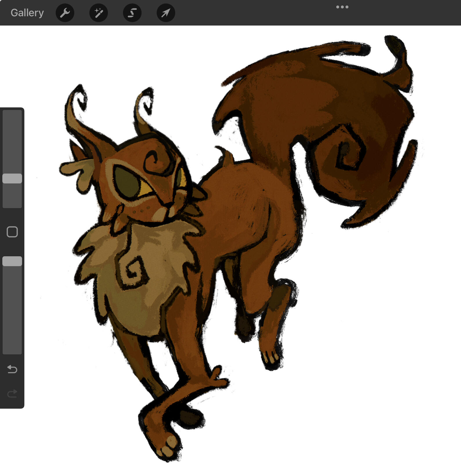Open the Actions wrench menu
The image size is (461, 476).
[x=65, y=13]
